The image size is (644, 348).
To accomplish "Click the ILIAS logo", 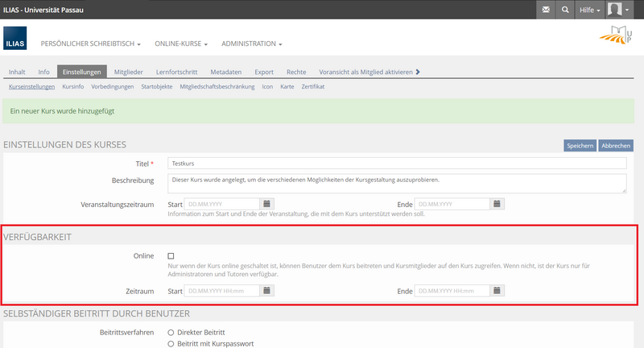I will [15, 43].
